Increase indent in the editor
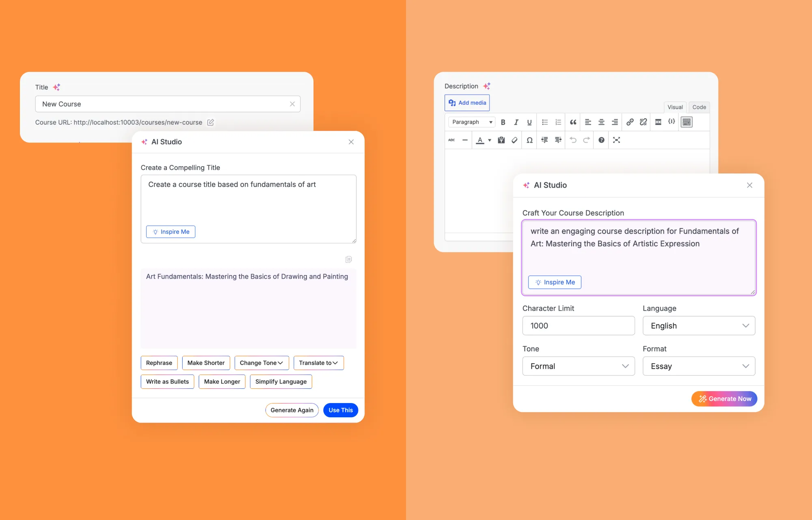 point(558,140)
